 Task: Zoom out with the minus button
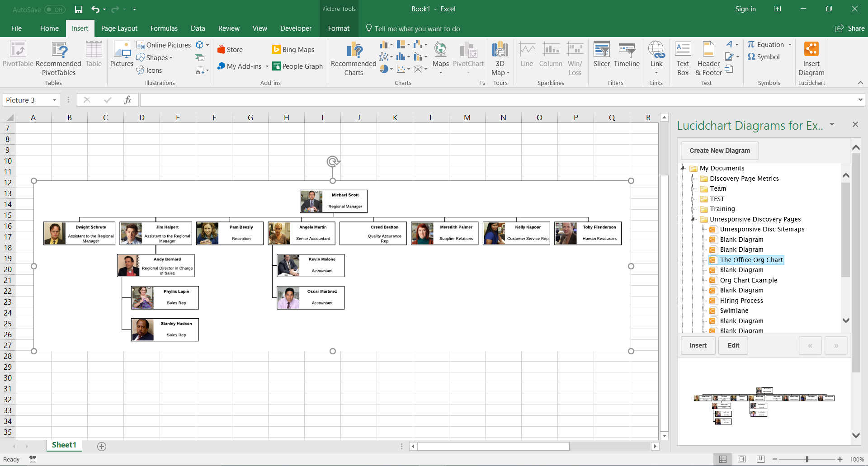[775, 459]
